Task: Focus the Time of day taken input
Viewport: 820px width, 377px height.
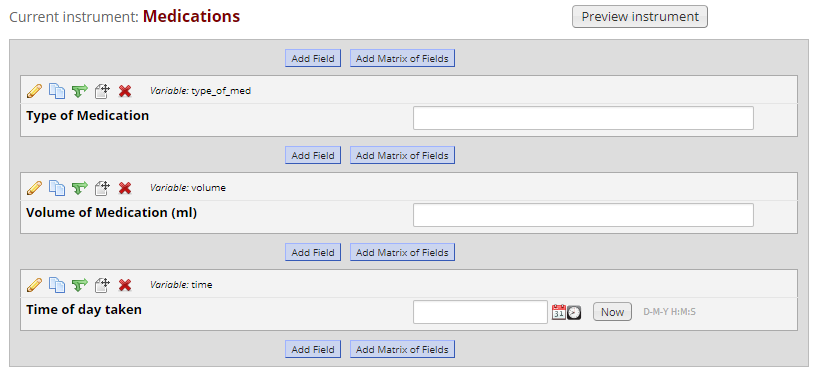Action: click(480, 312)
